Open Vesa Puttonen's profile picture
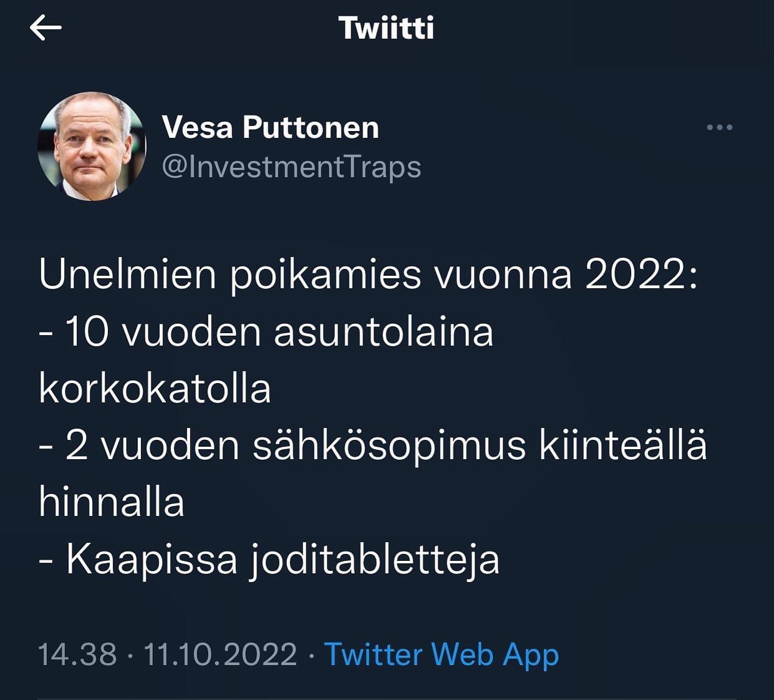 (92, 147)
